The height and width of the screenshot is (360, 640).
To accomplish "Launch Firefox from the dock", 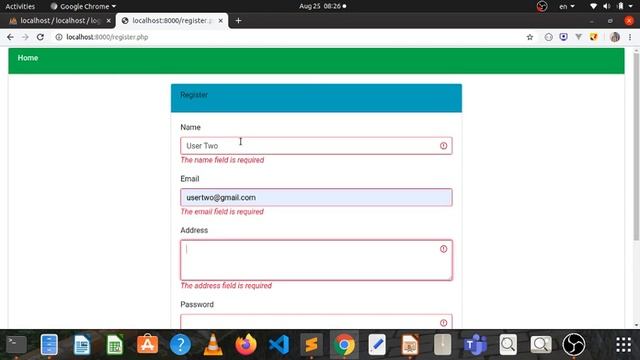I will click(x=246, y=345).
